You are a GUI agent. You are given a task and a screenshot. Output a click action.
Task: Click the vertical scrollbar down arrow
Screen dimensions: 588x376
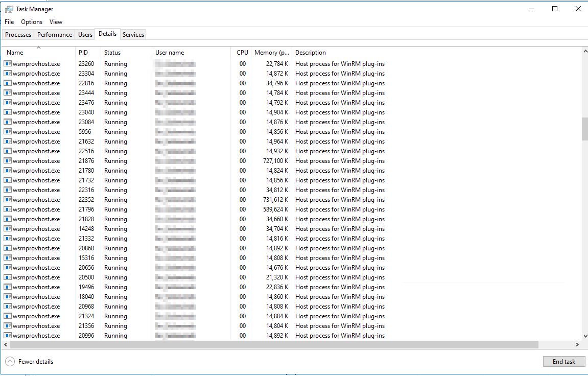click(x=585, y=336)
